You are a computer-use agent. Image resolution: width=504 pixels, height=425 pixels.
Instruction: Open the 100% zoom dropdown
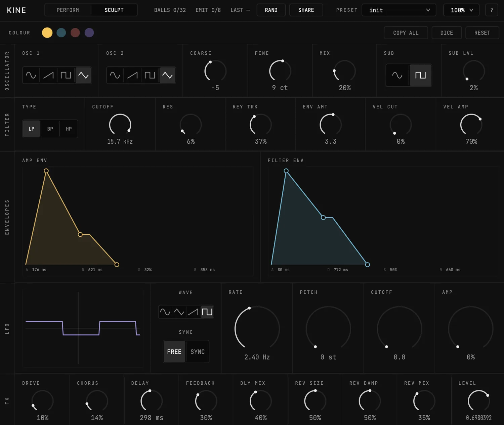pos(462,10)
